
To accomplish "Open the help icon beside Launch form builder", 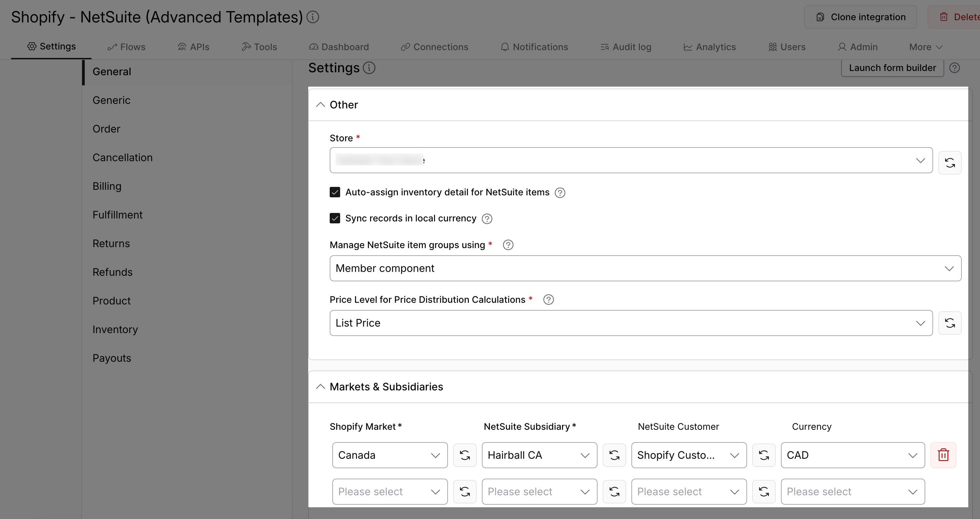I will click(954, 68).
